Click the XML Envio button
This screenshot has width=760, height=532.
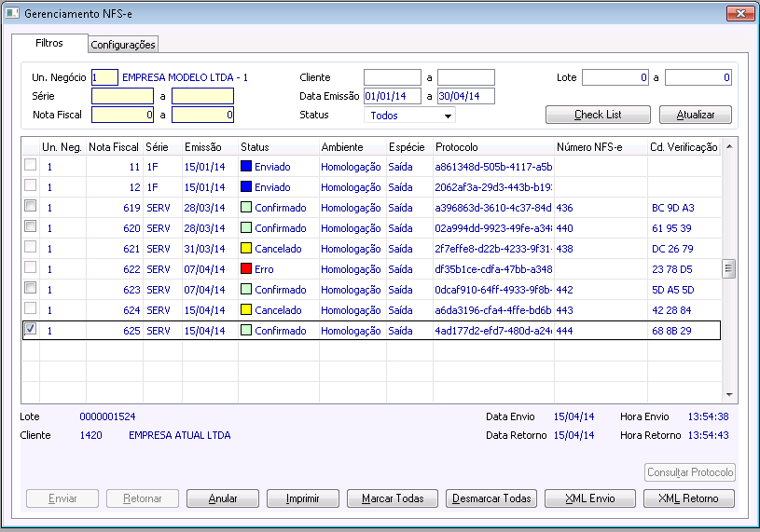pos(590,498)
